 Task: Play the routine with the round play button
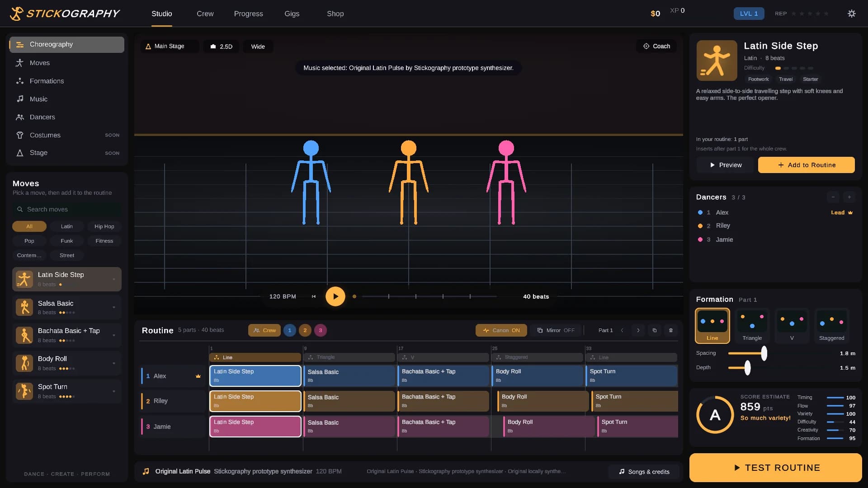point(335,296)
